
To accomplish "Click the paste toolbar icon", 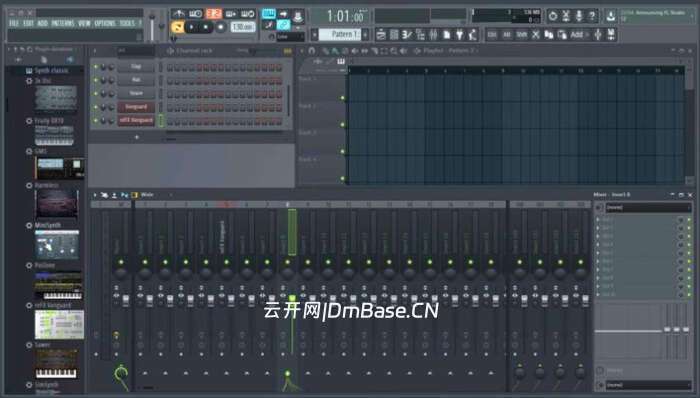I will [x=562, y=34].
